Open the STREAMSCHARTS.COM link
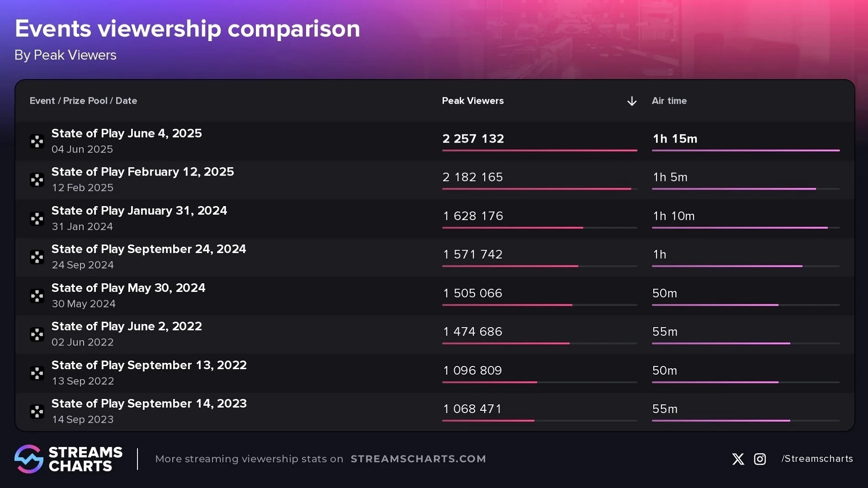868x488 pixels. (x=418, y=459)
